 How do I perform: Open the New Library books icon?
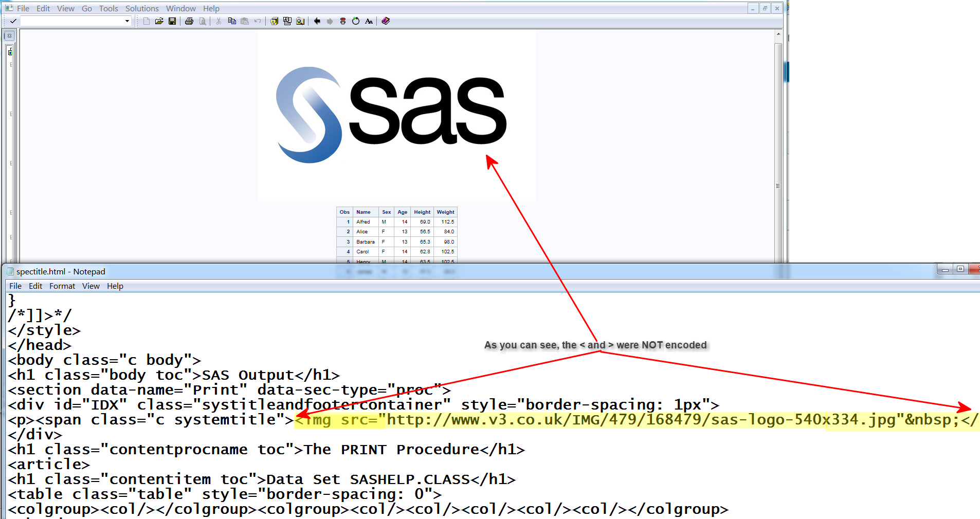[x=275, y=21]
